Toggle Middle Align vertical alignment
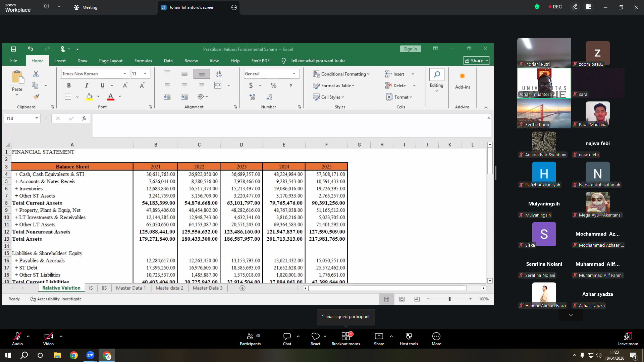The width and height of the screenshot is (644, 362). (184, 74)
